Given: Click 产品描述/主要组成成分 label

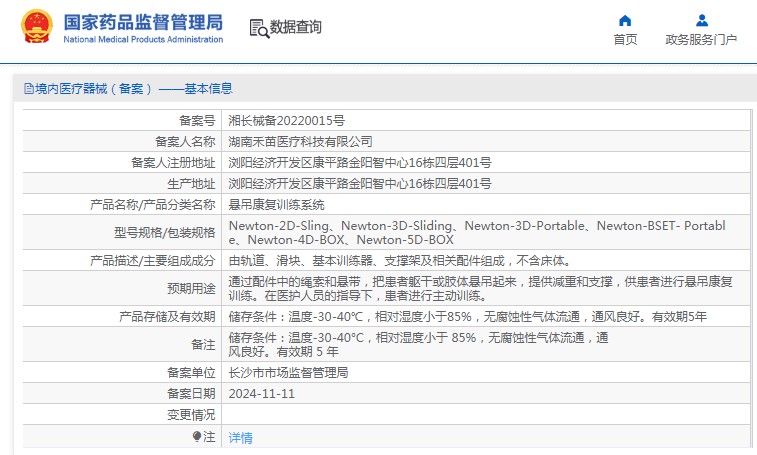Looking at the screenshot, I should (x=153, y=261).
